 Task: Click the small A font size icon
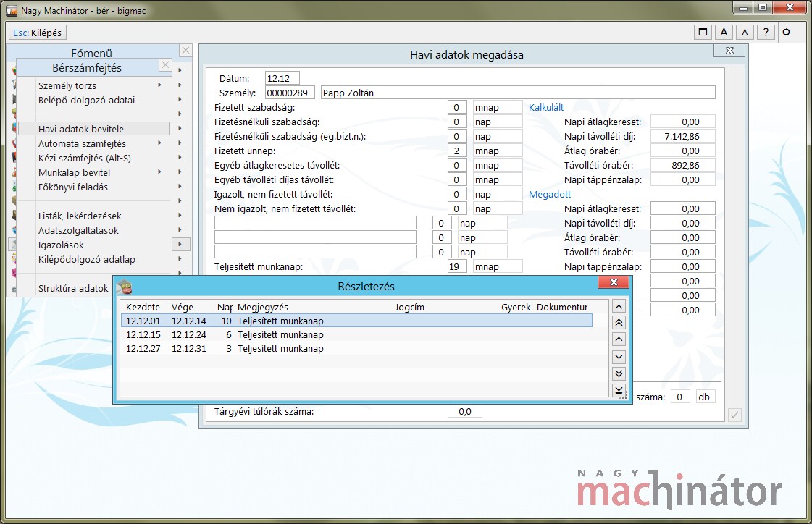[745, 32]
